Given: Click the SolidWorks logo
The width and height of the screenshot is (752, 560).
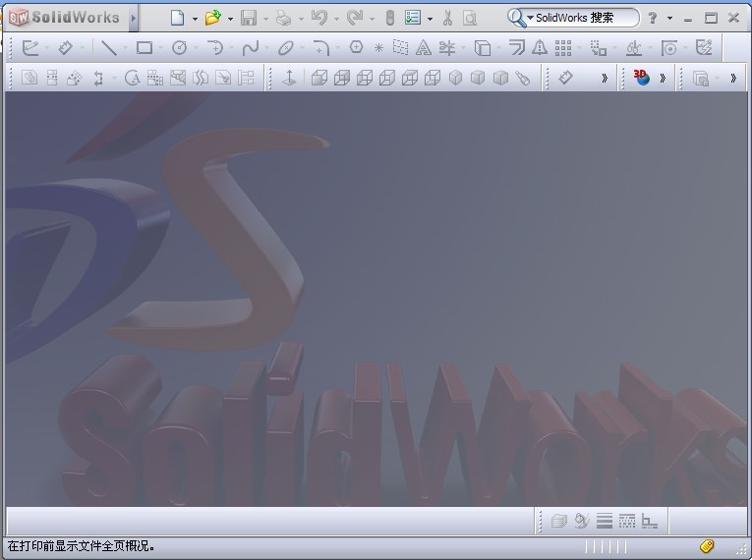Looking at the screenshot, I should [64, 18].
